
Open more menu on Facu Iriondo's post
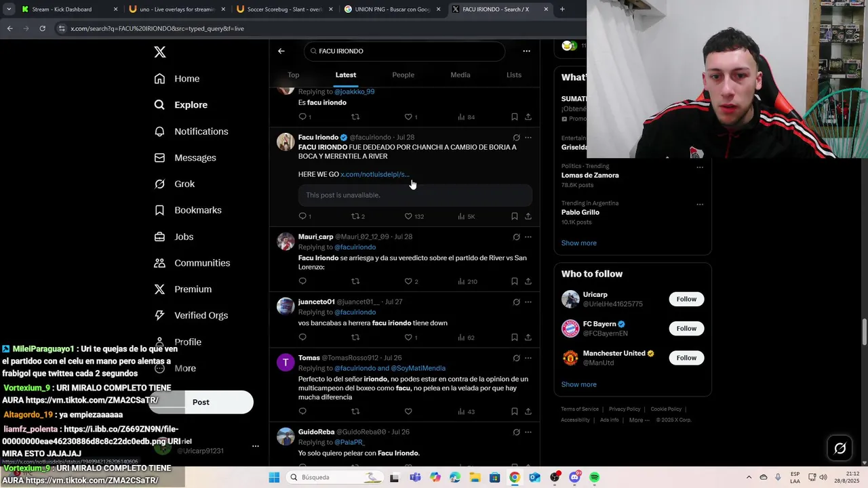528,138
